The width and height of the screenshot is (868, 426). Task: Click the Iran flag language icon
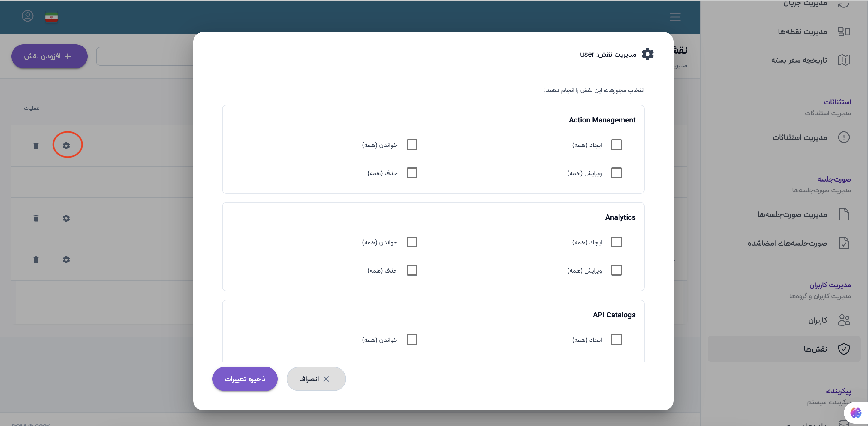(x=52, y=17)
